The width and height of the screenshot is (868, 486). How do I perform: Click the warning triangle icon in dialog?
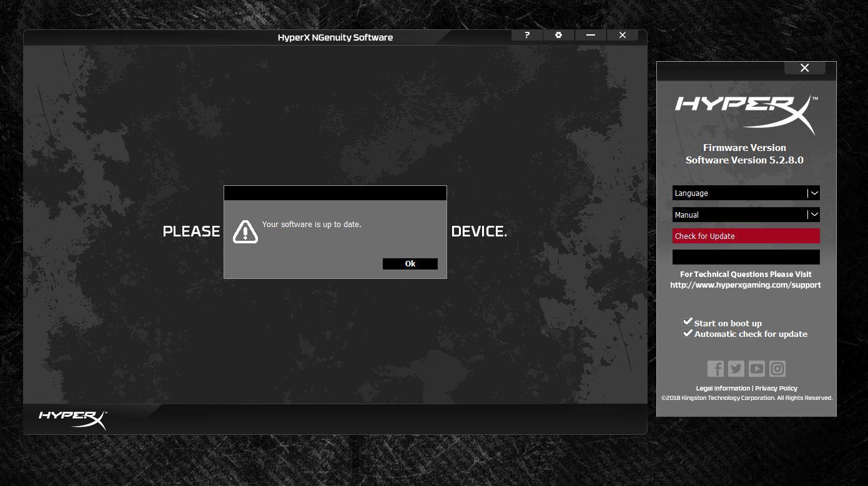(x=245, y=231)
